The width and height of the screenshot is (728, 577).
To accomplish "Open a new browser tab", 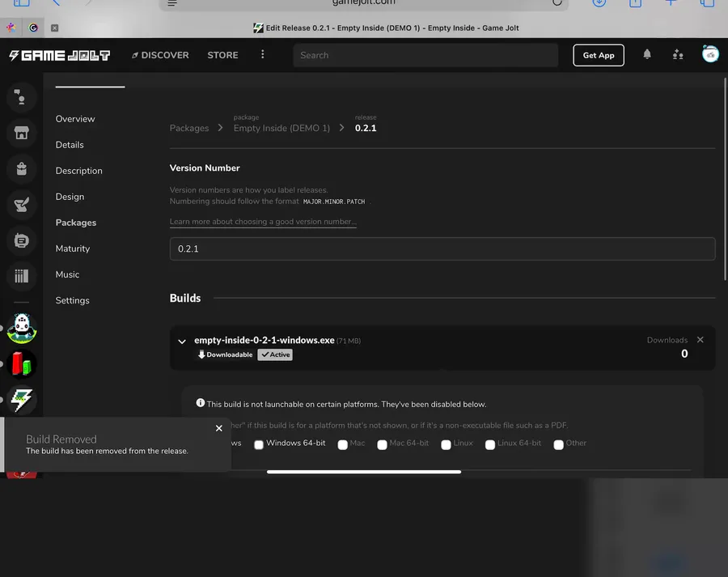I will [x=671, y=2].
